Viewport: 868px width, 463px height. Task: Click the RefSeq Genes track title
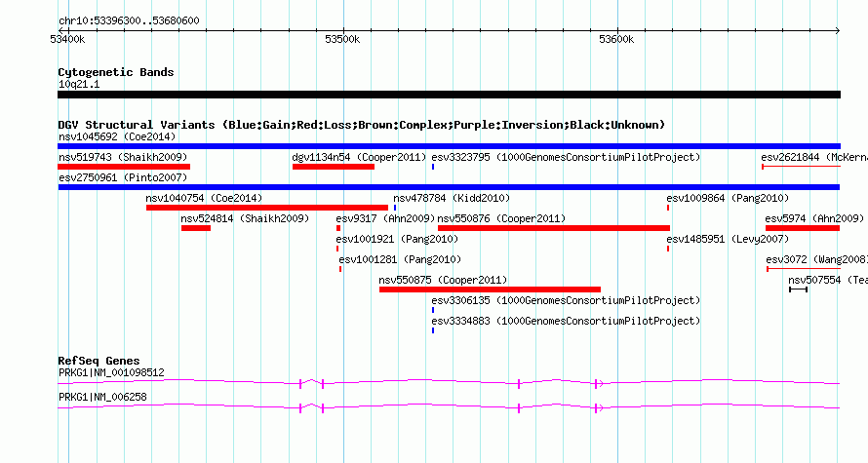coord(99,361)
